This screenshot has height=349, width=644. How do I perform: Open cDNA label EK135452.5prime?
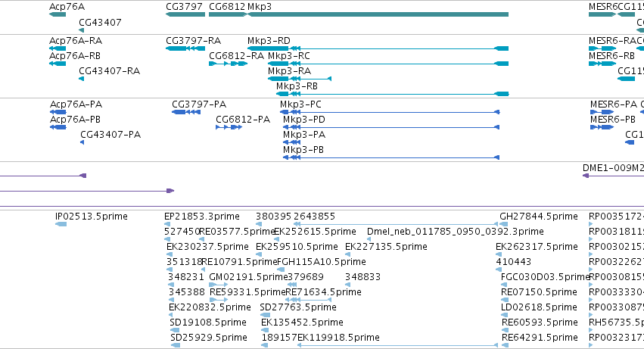[302, 323]
